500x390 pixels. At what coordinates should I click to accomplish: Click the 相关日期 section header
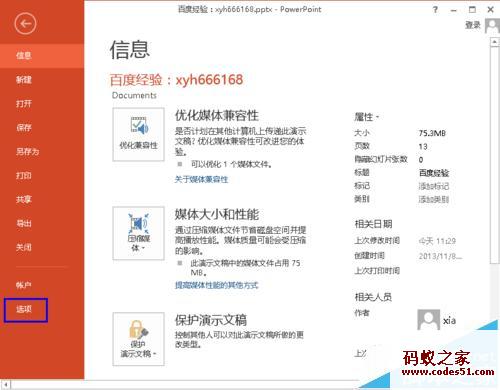pyautogui.click(x=373, y=224)
